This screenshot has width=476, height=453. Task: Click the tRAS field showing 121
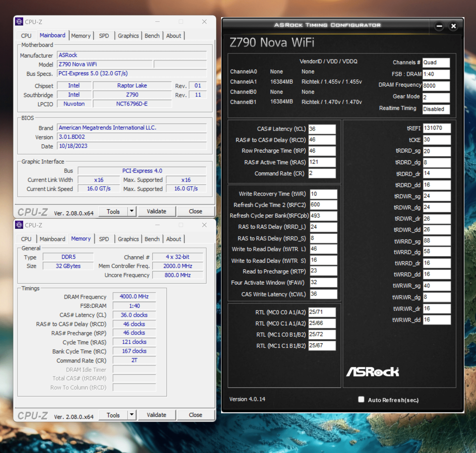click(322, 162)
